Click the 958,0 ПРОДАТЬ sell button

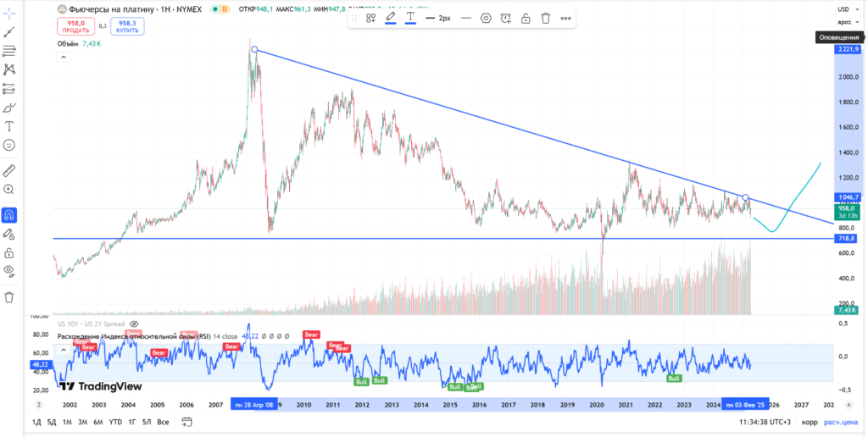(75, 26)
